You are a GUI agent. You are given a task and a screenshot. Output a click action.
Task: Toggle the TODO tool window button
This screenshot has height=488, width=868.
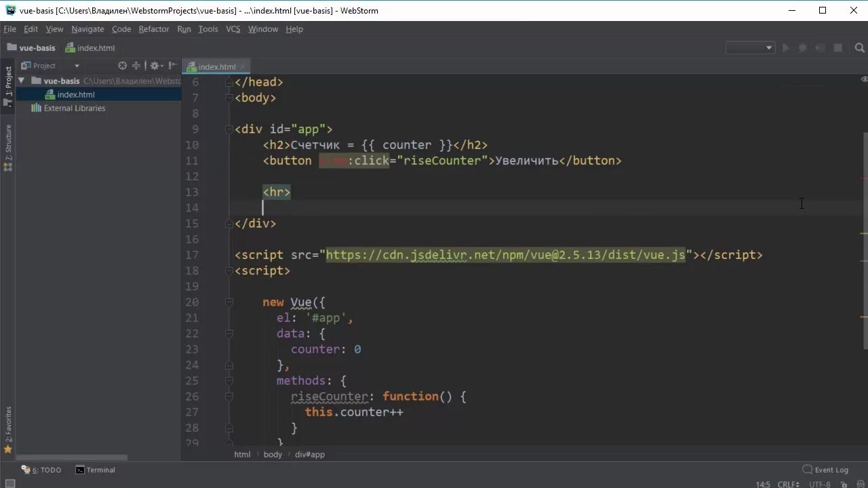click(x=41, y=470)
